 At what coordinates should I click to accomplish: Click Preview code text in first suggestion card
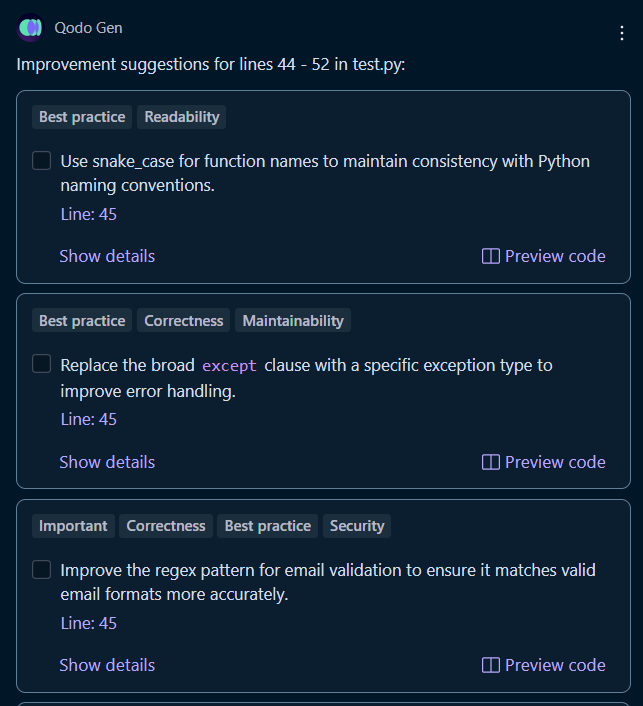pos(555,256)
